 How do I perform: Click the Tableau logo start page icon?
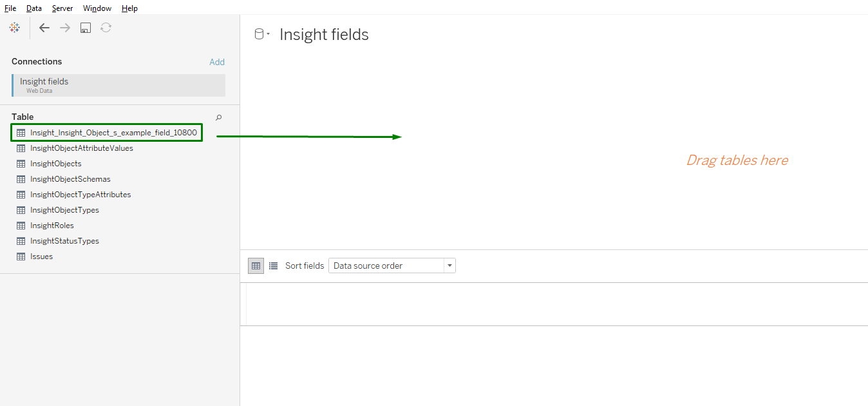[x=15, y=28]
